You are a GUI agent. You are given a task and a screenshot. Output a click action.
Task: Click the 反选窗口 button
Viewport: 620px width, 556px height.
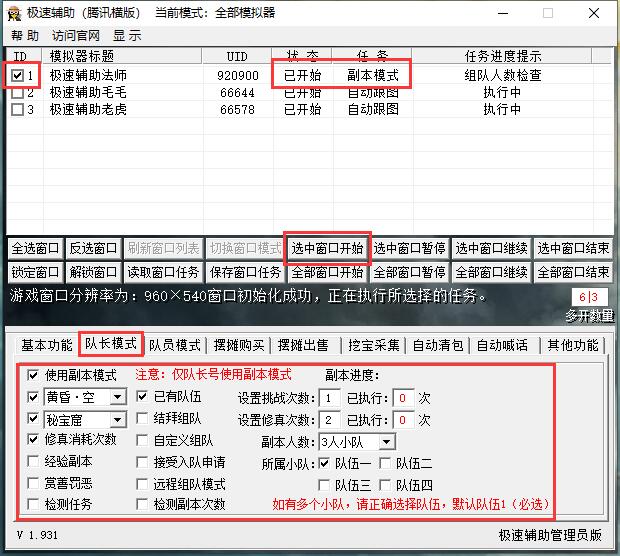pyautogui.click(x=93, y=248)
